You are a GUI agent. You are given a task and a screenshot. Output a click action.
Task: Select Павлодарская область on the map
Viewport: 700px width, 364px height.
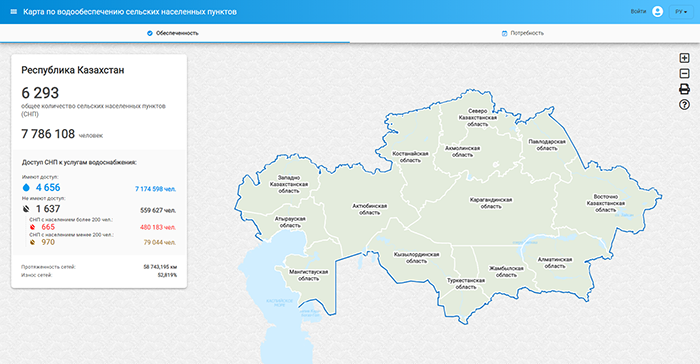[547, 145]
